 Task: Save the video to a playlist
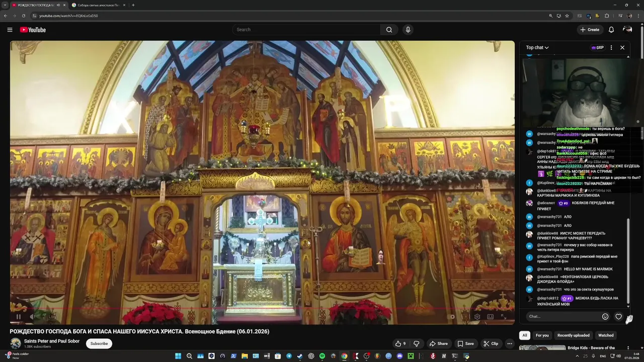[465, 343]
